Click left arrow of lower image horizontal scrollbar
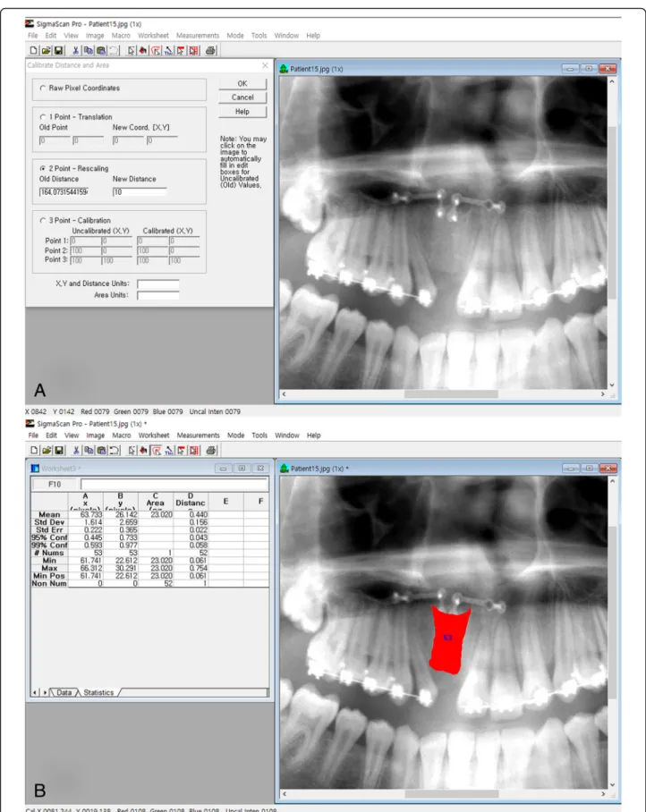The image size is (646, 812). pyautogui.click(x=284, y=794)
